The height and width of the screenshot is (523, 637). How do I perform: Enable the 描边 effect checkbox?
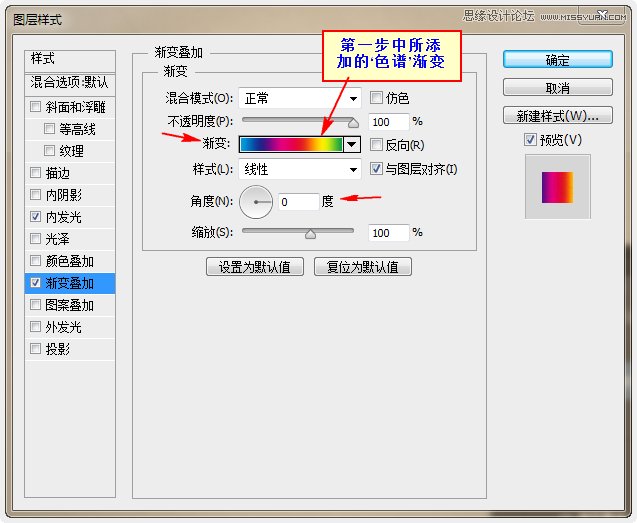tap(35, 173)
